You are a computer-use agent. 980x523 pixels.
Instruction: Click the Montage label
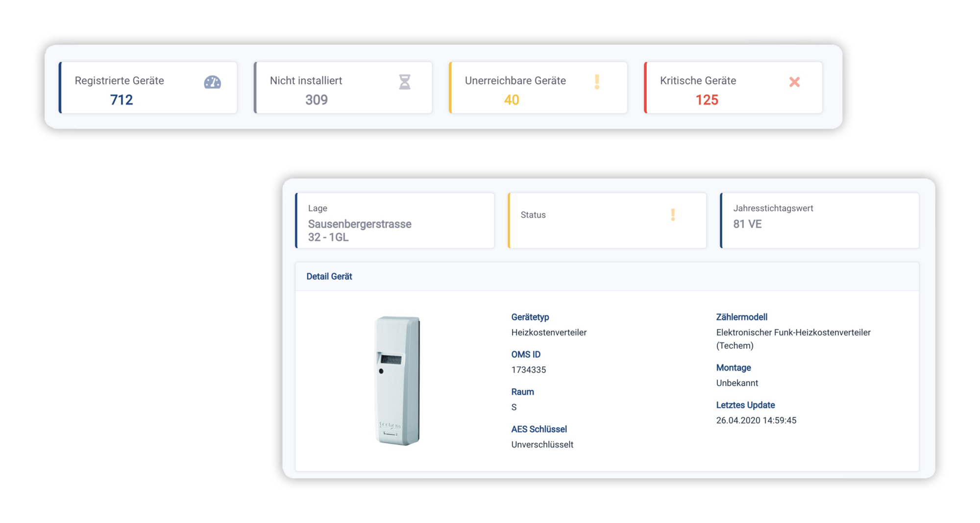point(734,367)
